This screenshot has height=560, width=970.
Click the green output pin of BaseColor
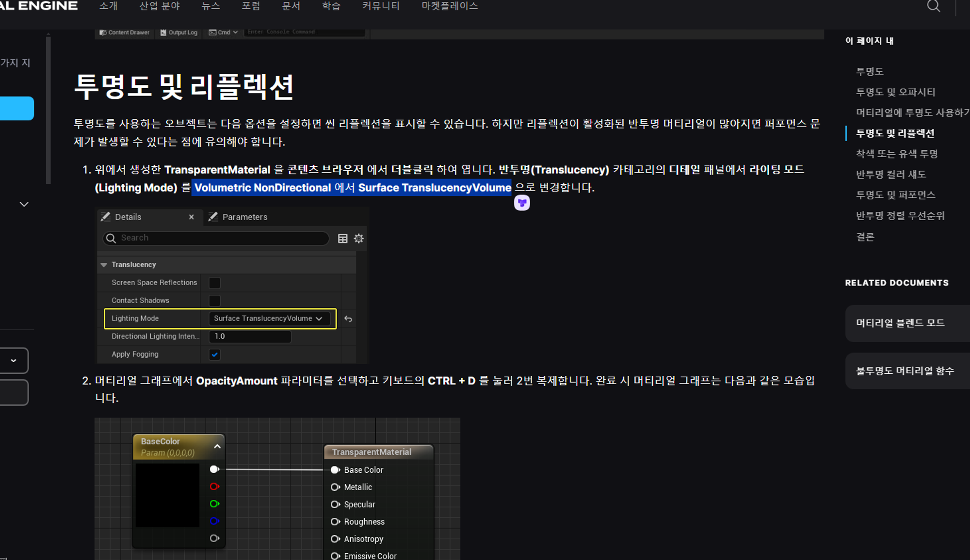pos(214,504)
